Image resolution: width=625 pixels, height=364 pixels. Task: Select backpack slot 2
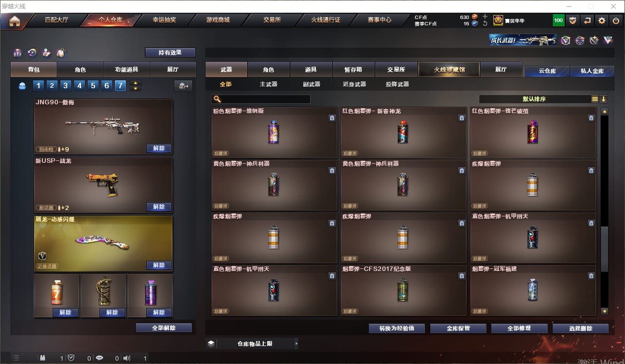[52, 86]
